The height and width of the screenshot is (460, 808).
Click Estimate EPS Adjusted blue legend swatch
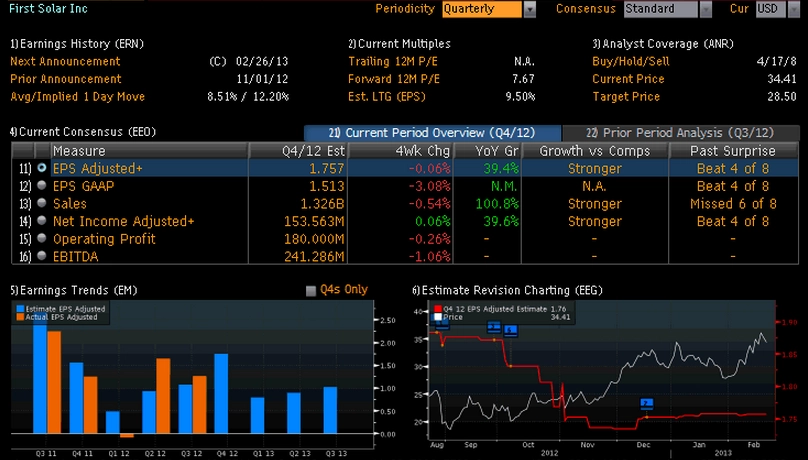(20, 309)
